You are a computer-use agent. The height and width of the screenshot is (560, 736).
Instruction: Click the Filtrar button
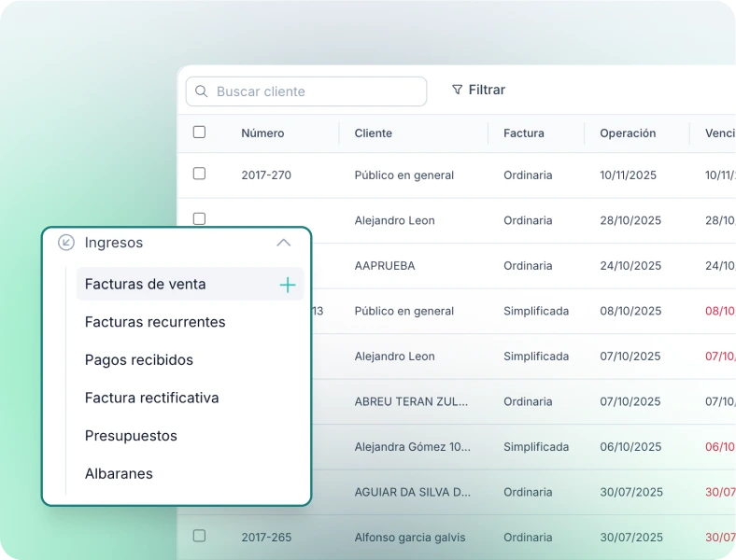(478, 90)
